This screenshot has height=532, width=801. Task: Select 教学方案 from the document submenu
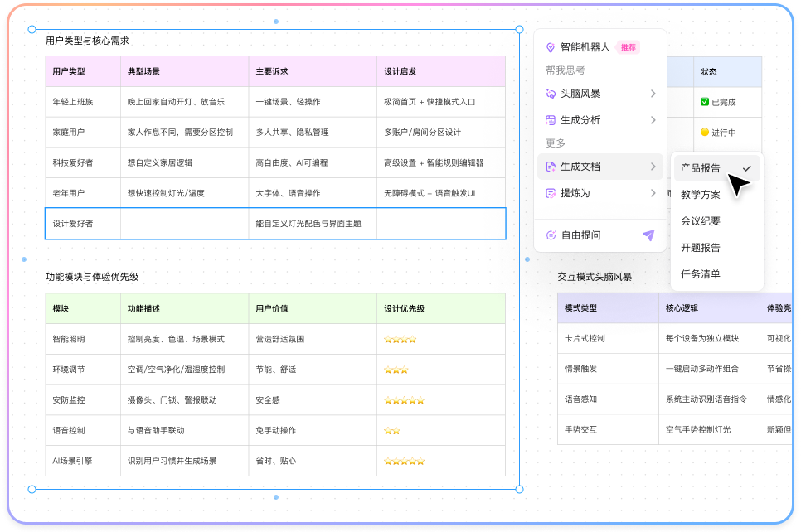pos(699,195)
